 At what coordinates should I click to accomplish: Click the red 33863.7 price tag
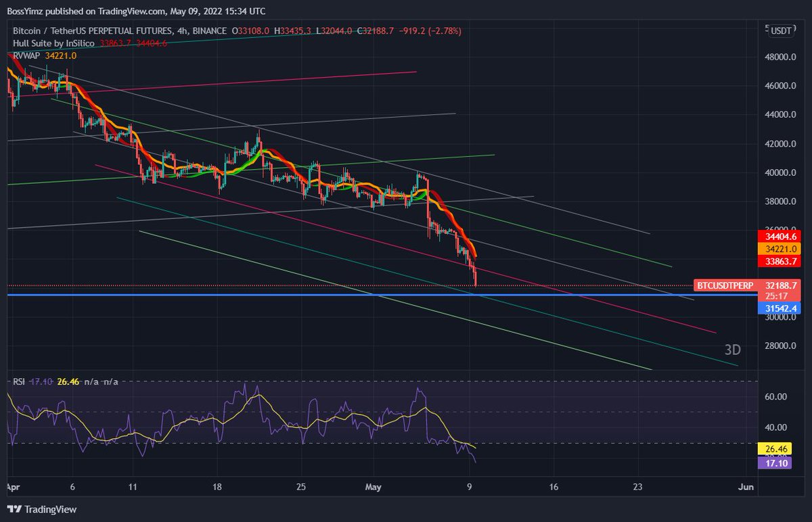coord(780,261)
